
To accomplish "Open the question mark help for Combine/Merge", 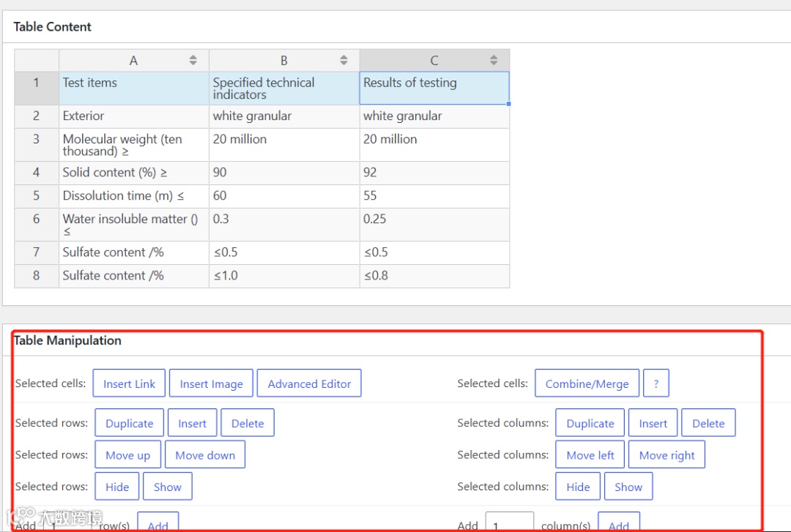I will pos(656,383).
